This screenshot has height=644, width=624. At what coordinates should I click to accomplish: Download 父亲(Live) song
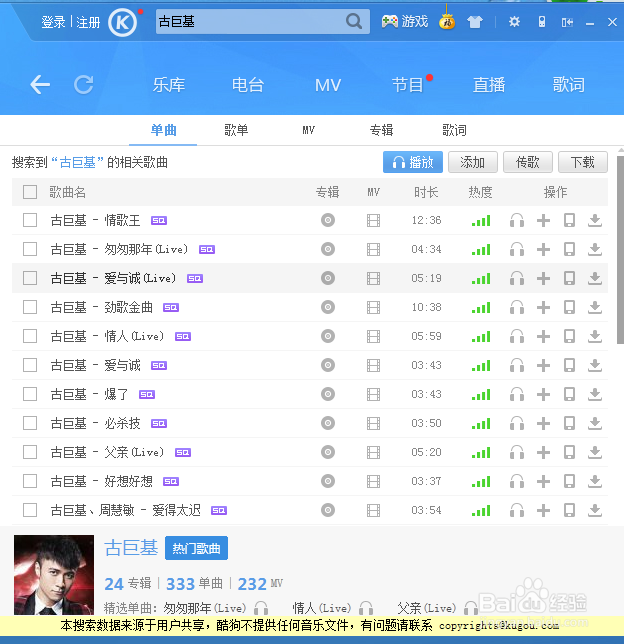[x=594, y=452]
